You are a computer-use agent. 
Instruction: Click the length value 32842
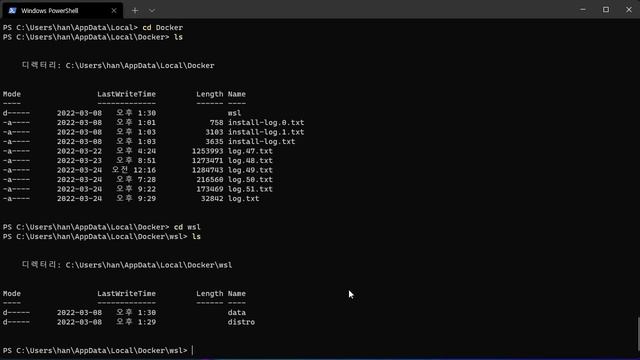212,198
